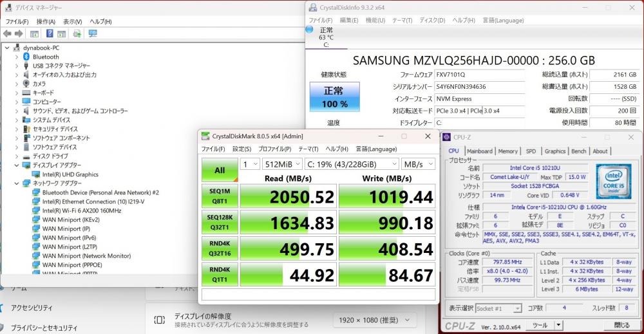The image size is (644, 334).
Task: Run the RND4K Q32T16 test button
Action: pos(220,248)
